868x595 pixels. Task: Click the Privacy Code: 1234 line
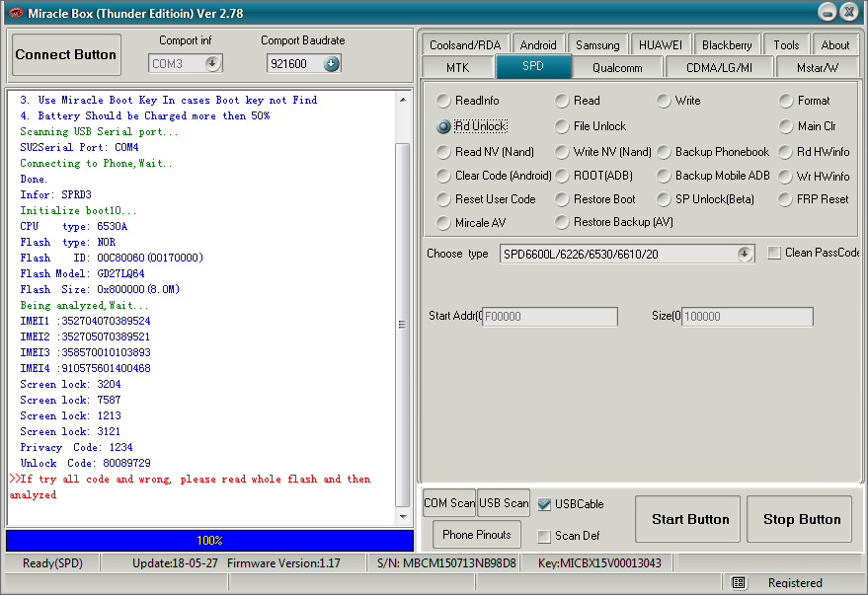[76, 447]
